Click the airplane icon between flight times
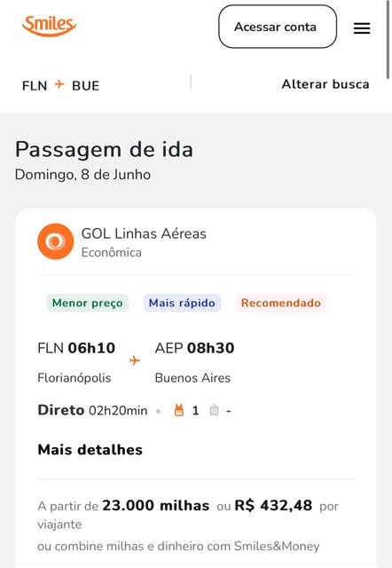 click(x=135, y=361)
